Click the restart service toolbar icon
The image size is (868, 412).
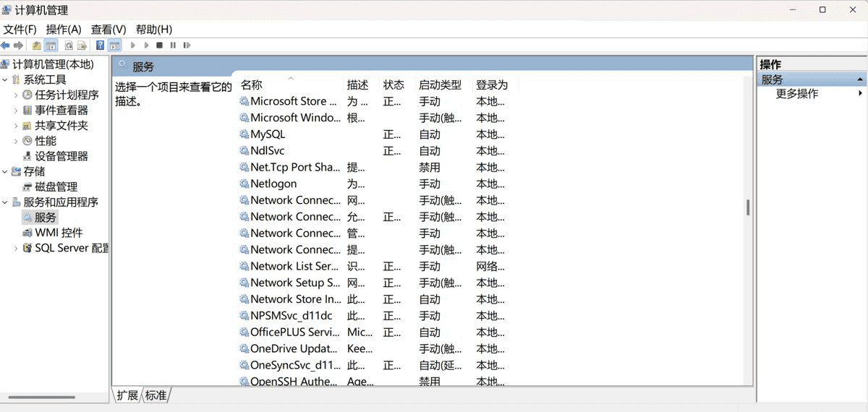tap(187, 46)
